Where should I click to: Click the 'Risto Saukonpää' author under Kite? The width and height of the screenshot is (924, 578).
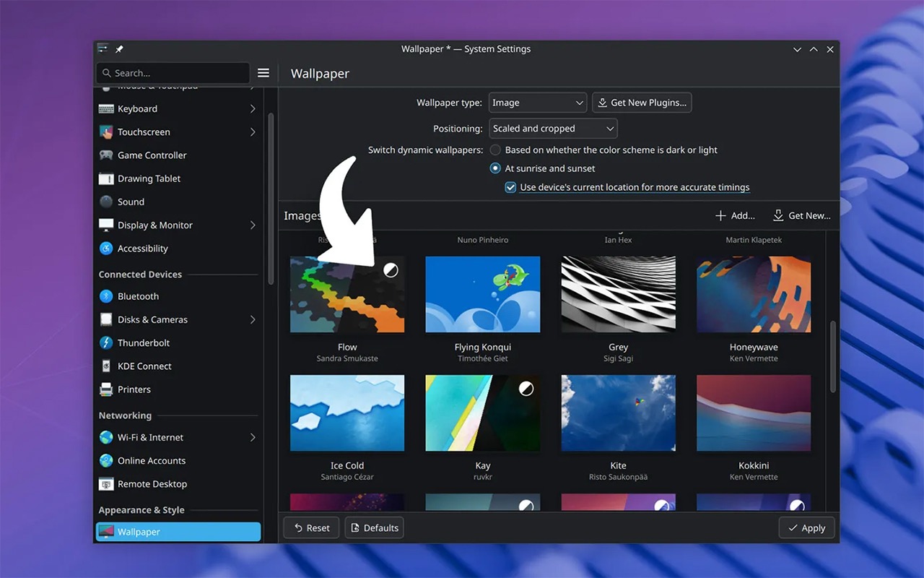tap(619, 477)
